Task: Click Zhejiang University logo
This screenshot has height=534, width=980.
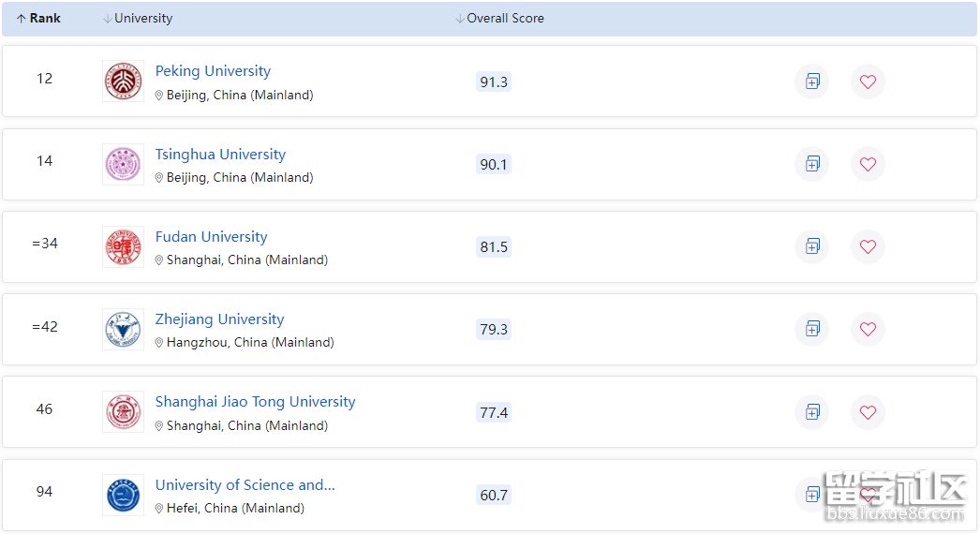Action: click(x=123, y=330)
